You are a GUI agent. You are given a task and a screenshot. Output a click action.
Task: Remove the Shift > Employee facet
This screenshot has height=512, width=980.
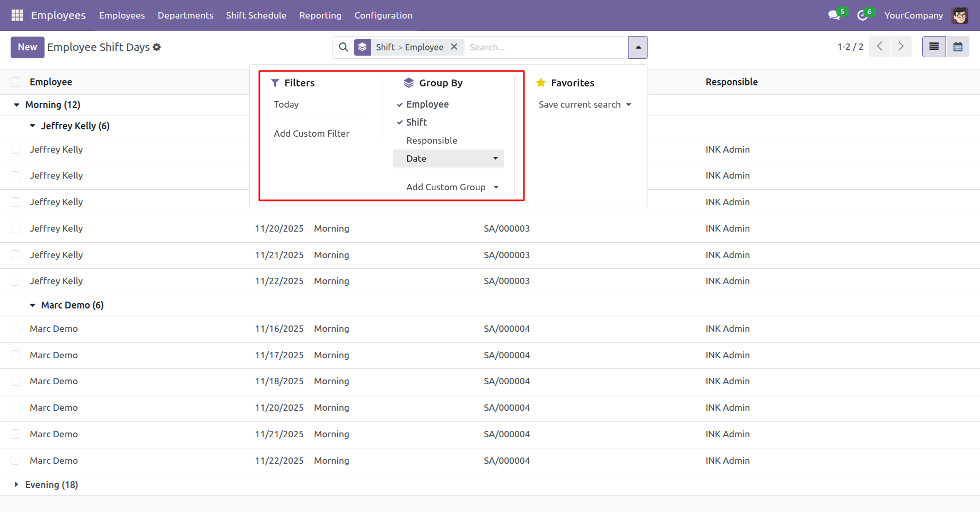click(454, 47)
